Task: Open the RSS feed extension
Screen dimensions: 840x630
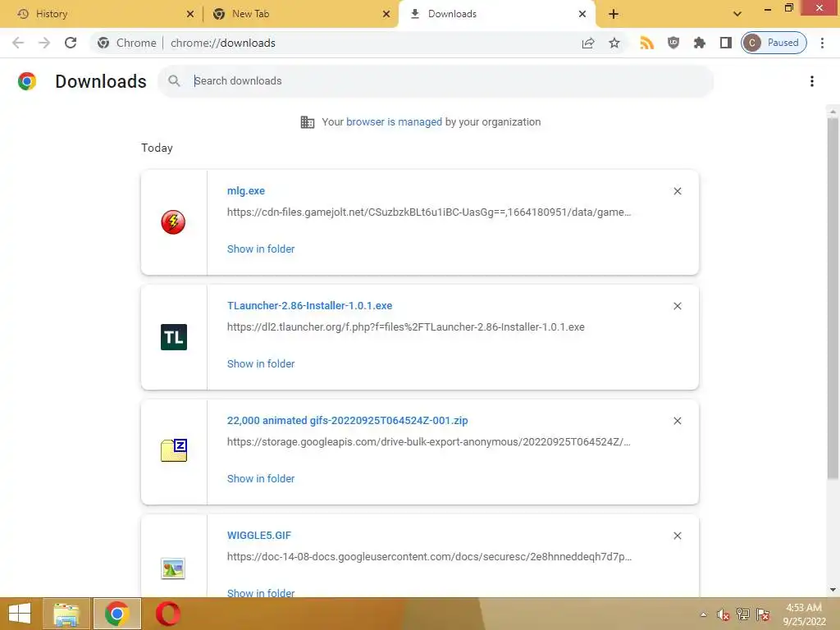Action: coord(647,43)
